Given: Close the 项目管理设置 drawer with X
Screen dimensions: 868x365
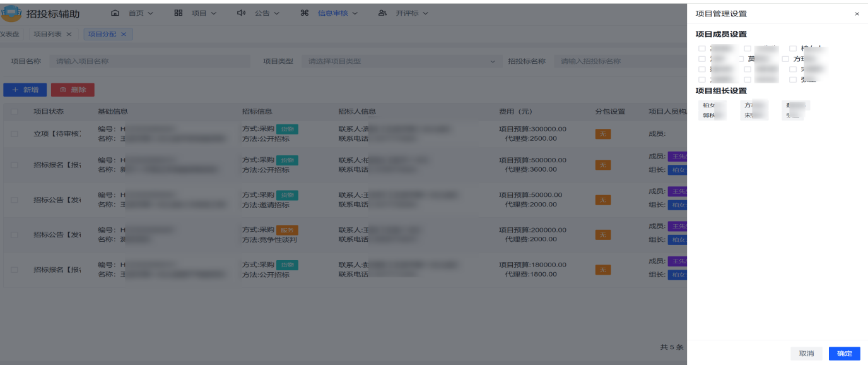Looking at the screenshot, I should coord(857,14).
